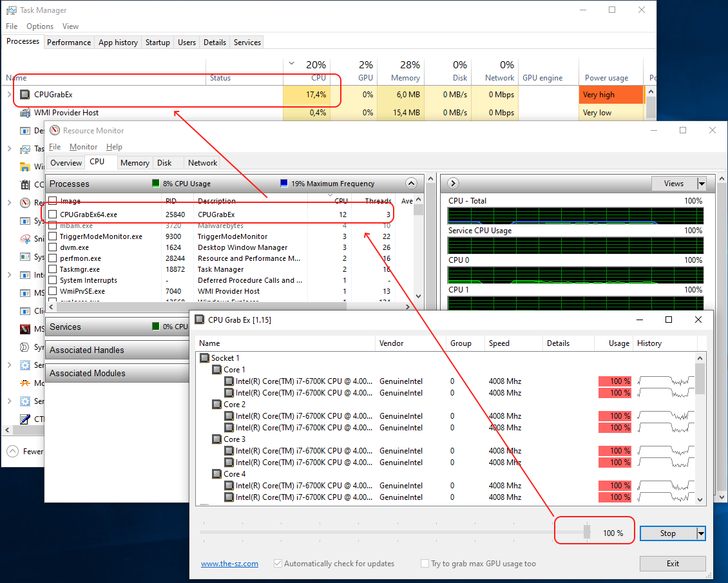Click the CPU load slider thumb
Screen dimensions: 728x583
(587, 532)
